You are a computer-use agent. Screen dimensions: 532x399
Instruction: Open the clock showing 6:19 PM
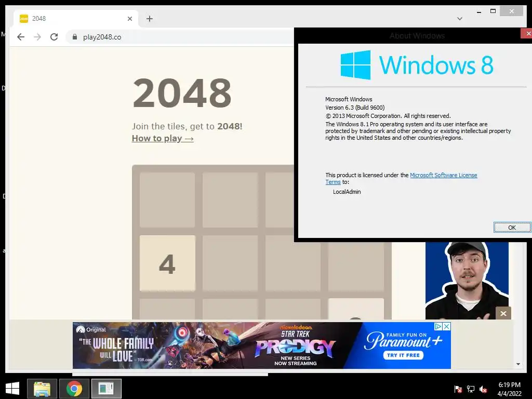pyautogui.click(x=509, y=389)
